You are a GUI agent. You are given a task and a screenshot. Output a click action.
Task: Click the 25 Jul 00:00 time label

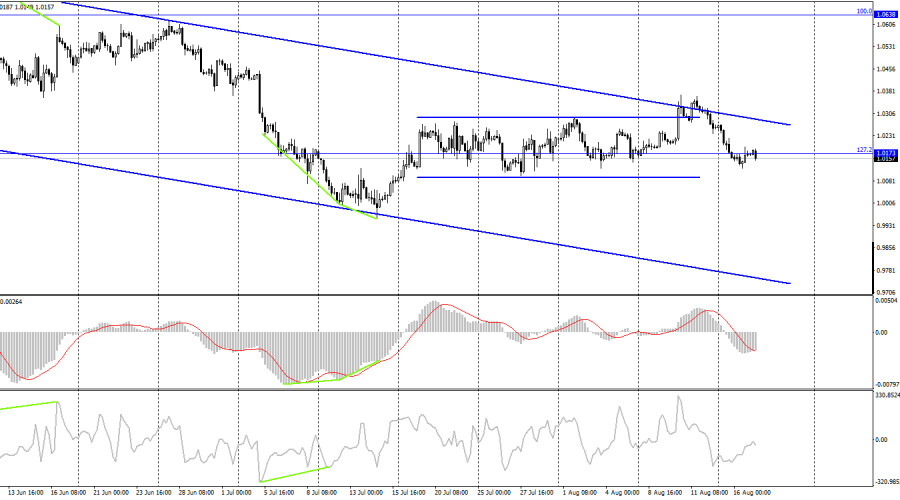(x=494, y=493)
